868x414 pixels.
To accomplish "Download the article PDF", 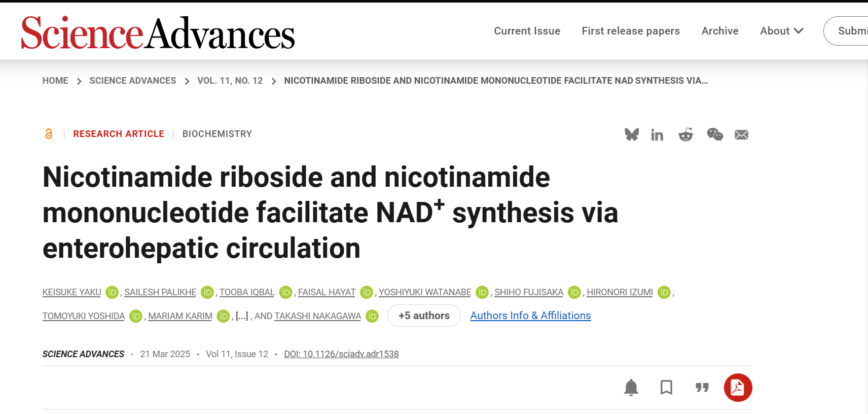I will (738, 388).
